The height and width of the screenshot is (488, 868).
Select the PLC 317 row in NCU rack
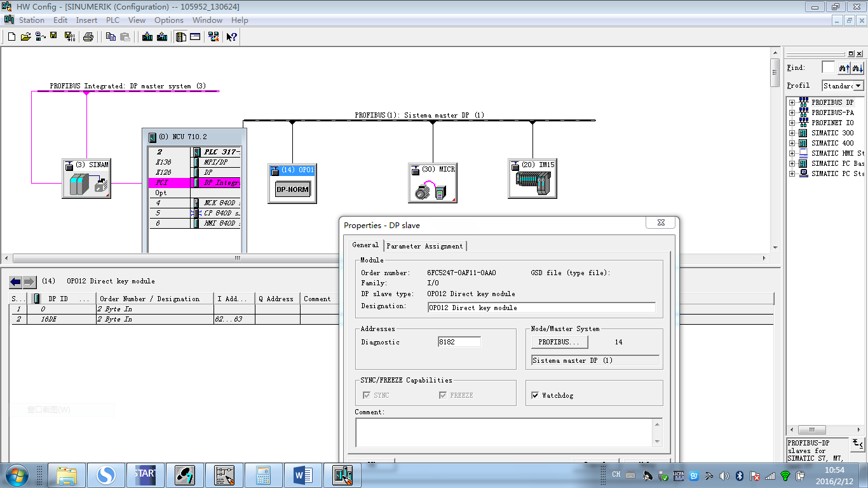pyautogui.click(x=195, y=152)
